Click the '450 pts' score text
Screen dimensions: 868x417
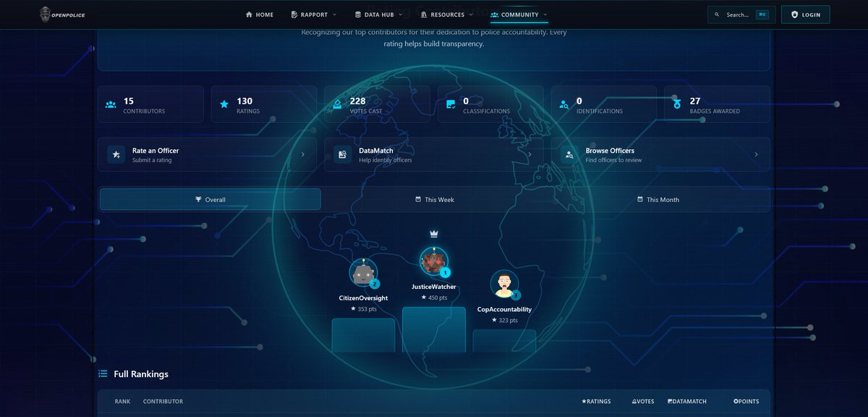click(434, 298)
